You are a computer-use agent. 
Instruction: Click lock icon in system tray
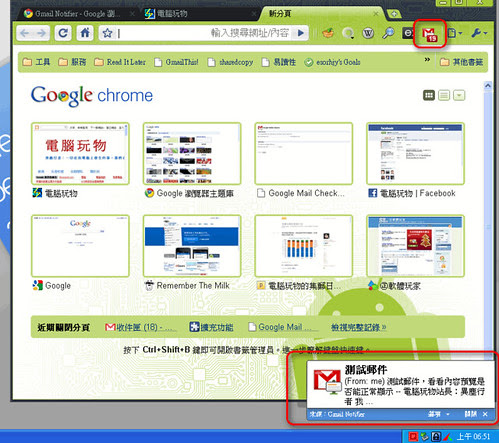pyautogui.click(x=436, y=436)
